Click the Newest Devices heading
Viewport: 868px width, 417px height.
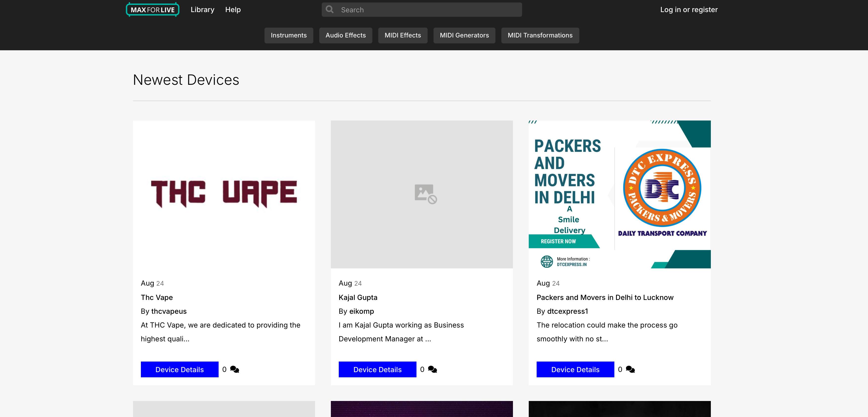(186, 80)
